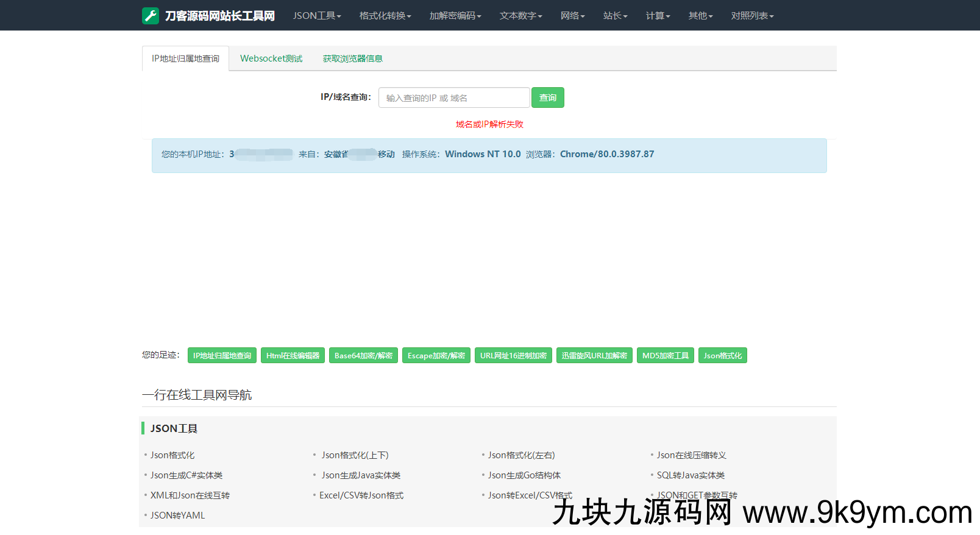The height and width of the screenshot is (535, 980).
Task: Focus the IP or domain input field
Action: click(453, 97)
